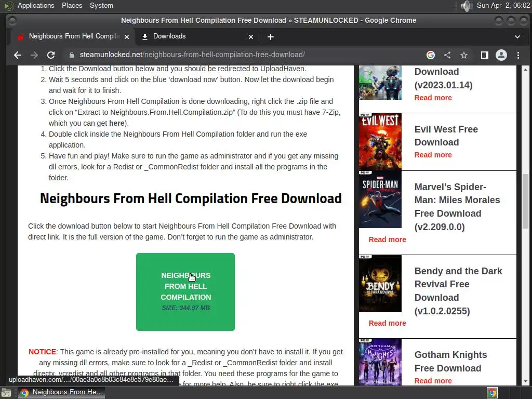Click the 'Neighbours From Hell Compilation Free Download' heading
The height and width of the screenshot is (399, 532).
tap(191, 198)
